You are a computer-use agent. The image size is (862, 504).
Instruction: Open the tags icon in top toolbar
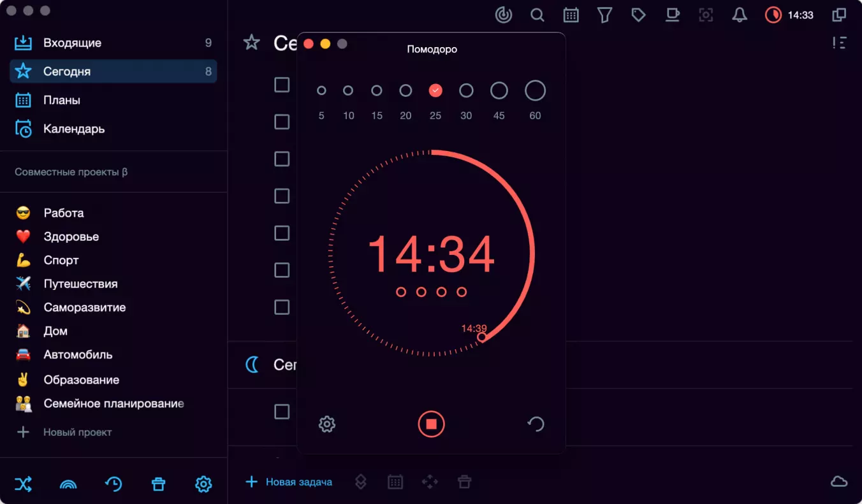tap(638, 15)
